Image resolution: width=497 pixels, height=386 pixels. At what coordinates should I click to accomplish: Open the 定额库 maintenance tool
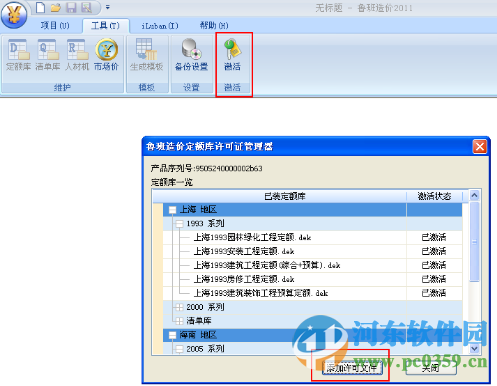tap(18, 55)
